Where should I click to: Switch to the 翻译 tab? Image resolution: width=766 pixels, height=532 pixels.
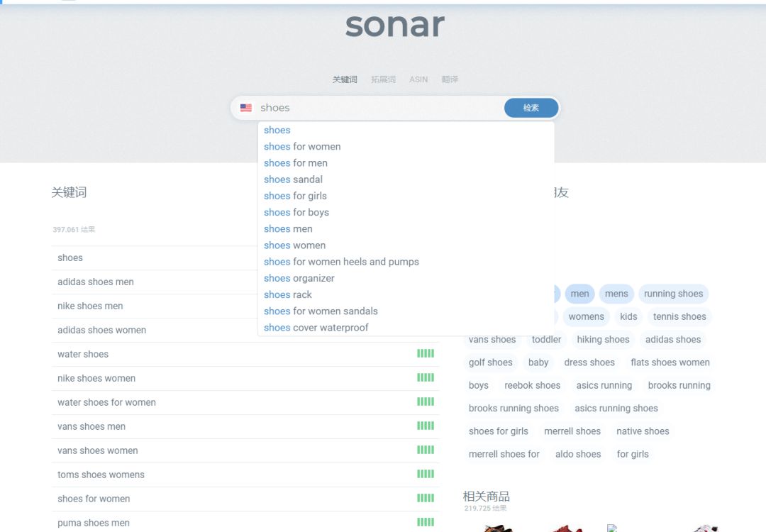(x=450, y=79)
